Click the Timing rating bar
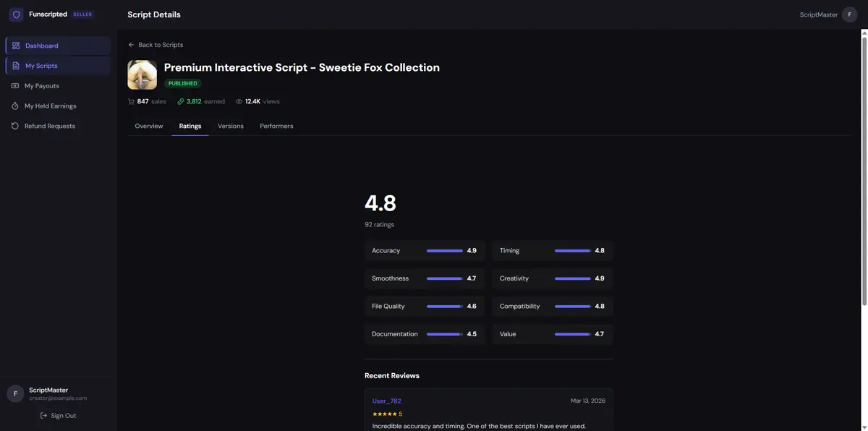Screen dimensions: 868x431 pos(573,251)
